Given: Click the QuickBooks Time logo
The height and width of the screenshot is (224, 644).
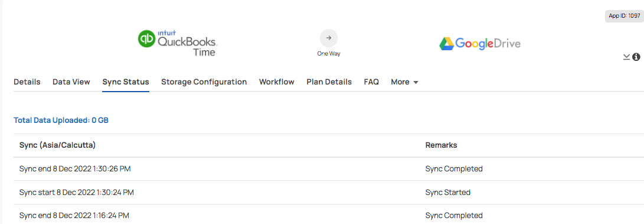Looking at the screenshot, I should pos(178,43).
